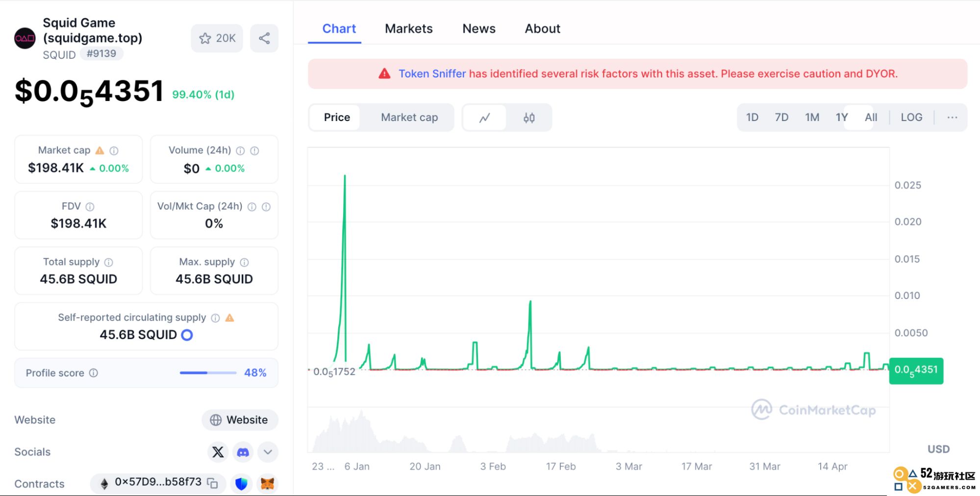Click the $198.41K Market cap value
980x496 pixels.
tap(56, 168)
